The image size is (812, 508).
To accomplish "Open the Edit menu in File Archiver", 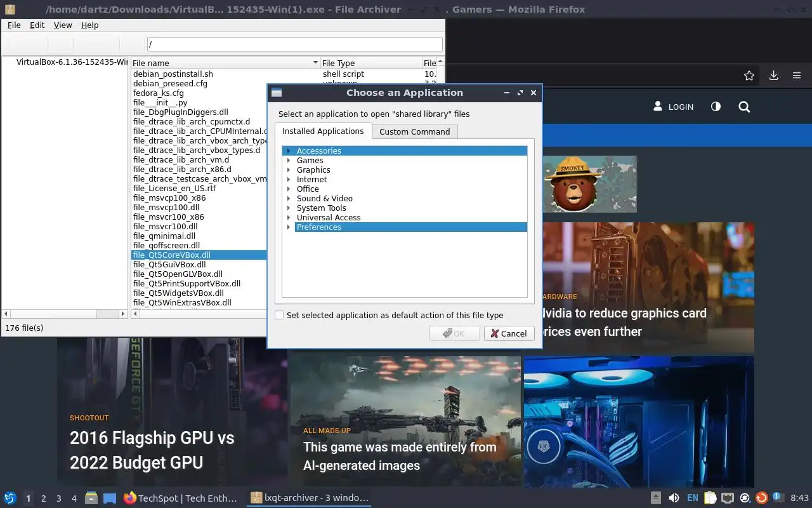I will [37, 25].
